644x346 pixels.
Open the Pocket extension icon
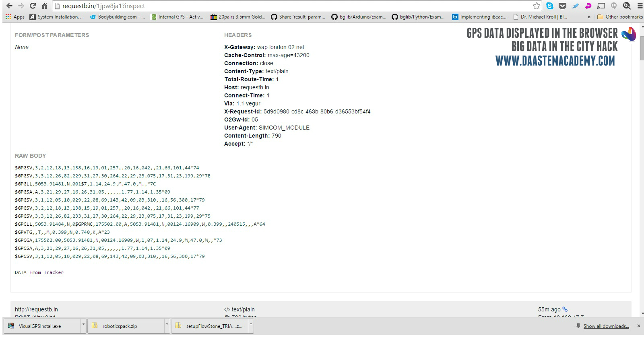[x=563, y=6]
